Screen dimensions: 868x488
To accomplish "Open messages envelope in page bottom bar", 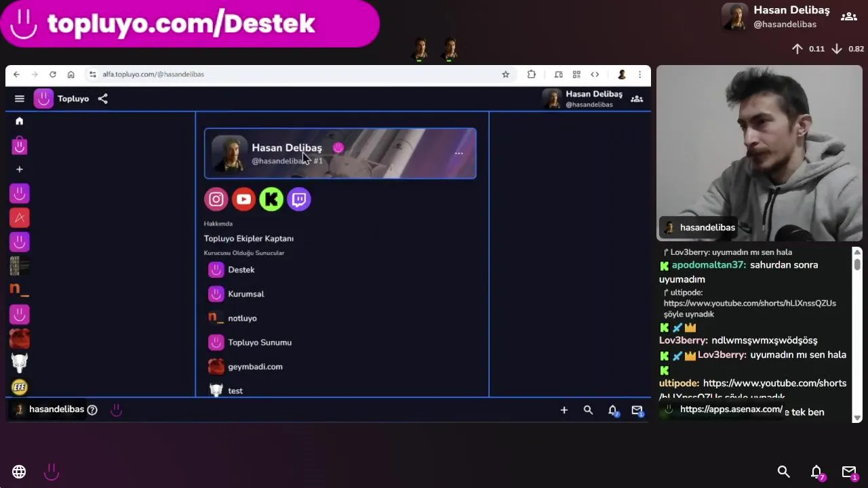I will pos(637,410).
